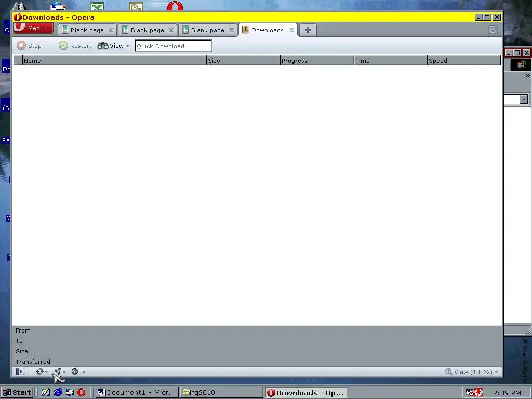Open the View (100%) zoom dropdown
The image size is (532, 399).
(472, 372)
